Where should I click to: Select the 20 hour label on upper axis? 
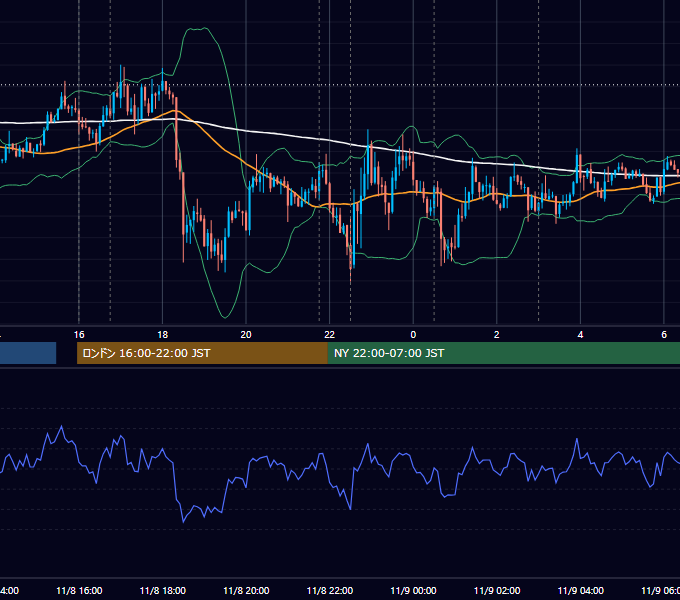point(246,335)
